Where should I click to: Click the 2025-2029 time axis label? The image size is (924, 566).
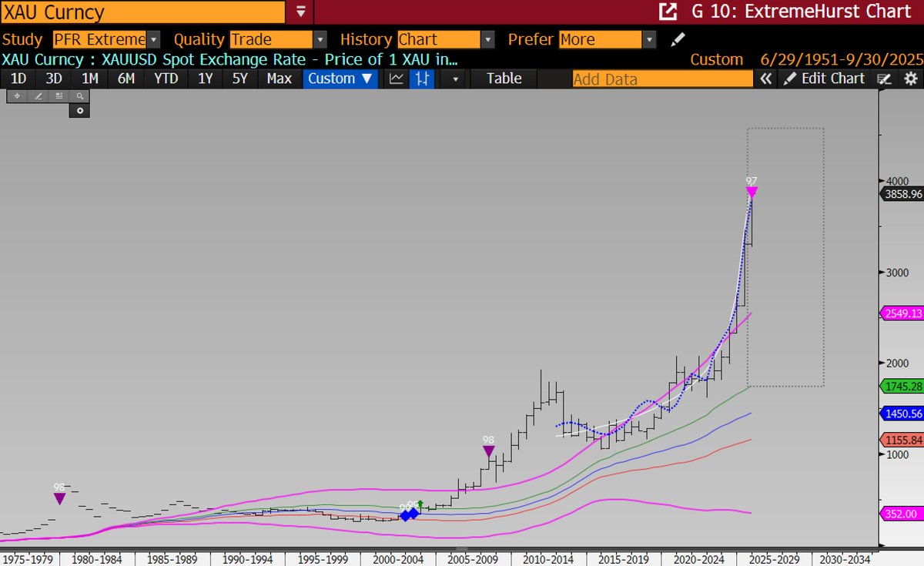click(776, 559)
